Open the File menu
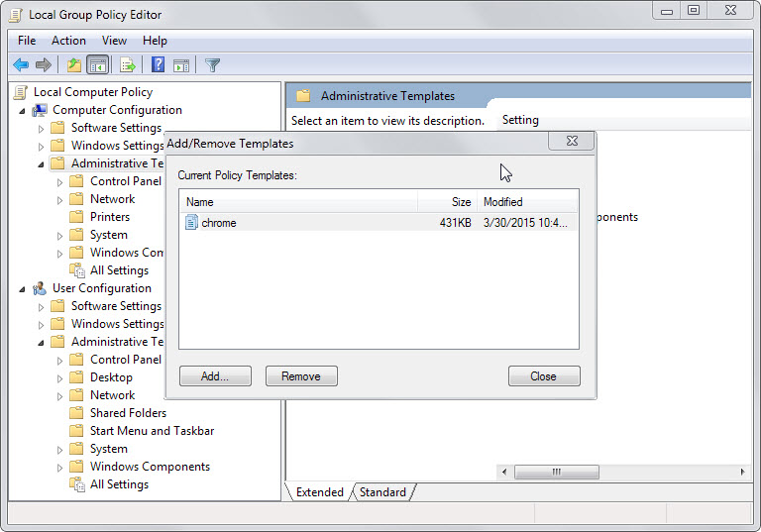 click(27, 41)
